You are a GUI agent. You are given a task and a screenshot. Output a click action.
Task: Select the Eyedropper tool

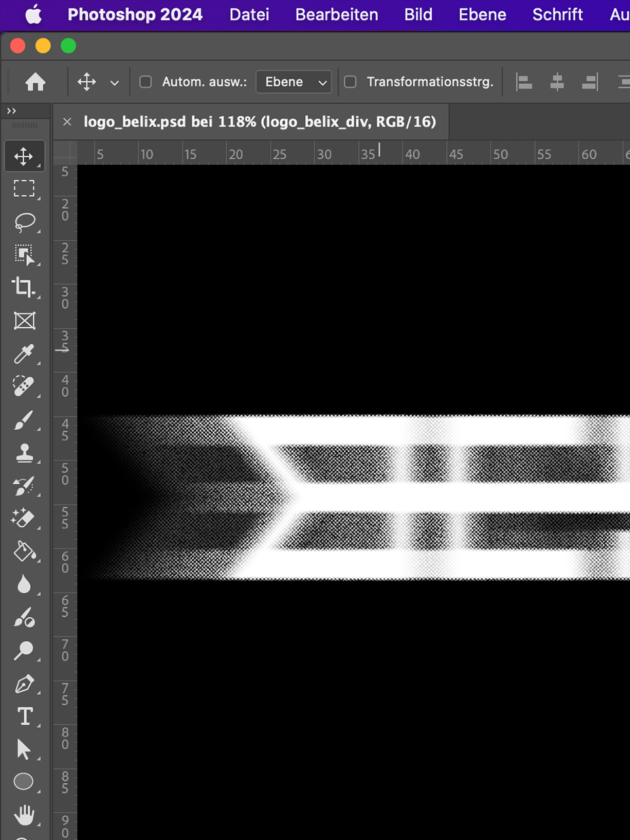pyautogui.click(x=24, y=354)
